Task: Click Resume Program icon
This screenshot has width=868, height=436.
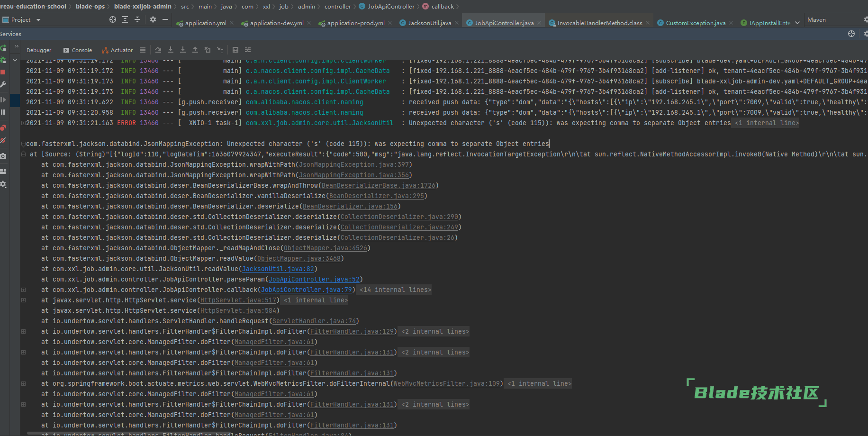Action: [x=3, y=100]
